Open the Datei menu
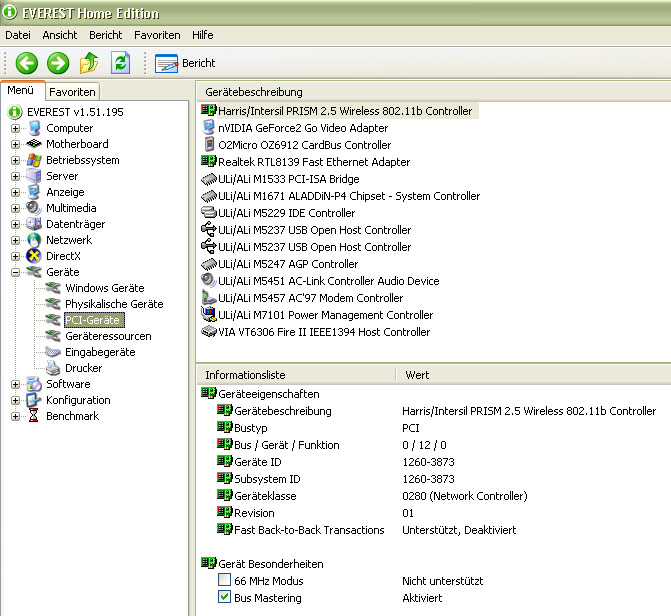Viewport: 671px width, 616px height. coord(18,35)
